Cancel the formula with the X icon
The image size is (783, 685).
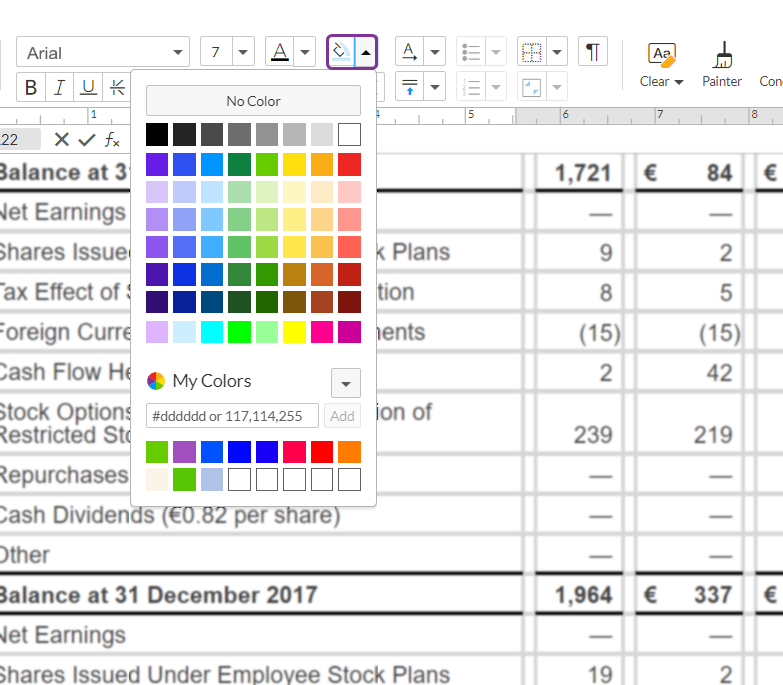[x=61, y=139]
